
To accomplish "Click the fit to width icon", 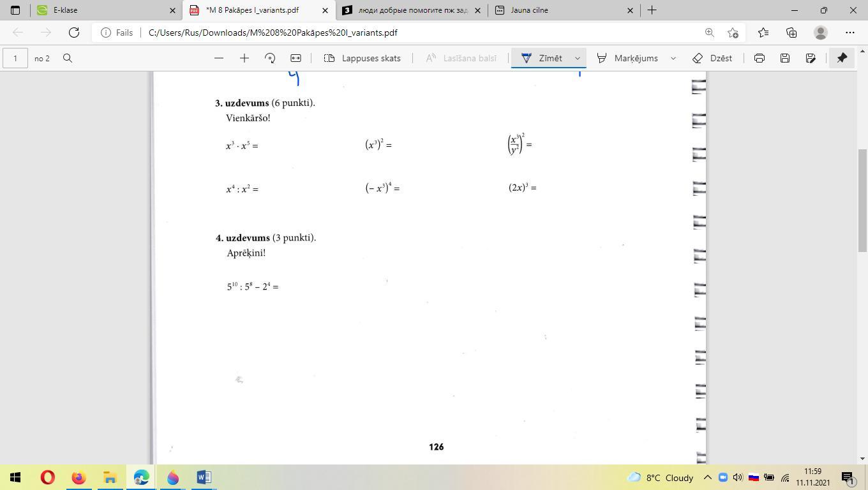I will (296, 58).
